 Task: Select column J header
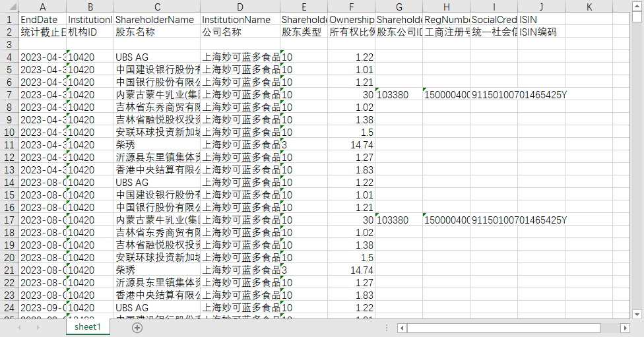pyautogui.click(x=541, y=7)
